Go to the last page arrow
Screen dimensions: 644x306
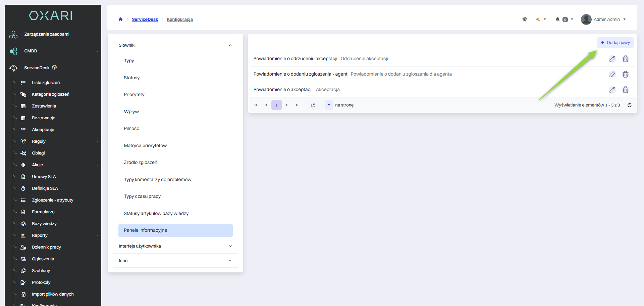297,105
